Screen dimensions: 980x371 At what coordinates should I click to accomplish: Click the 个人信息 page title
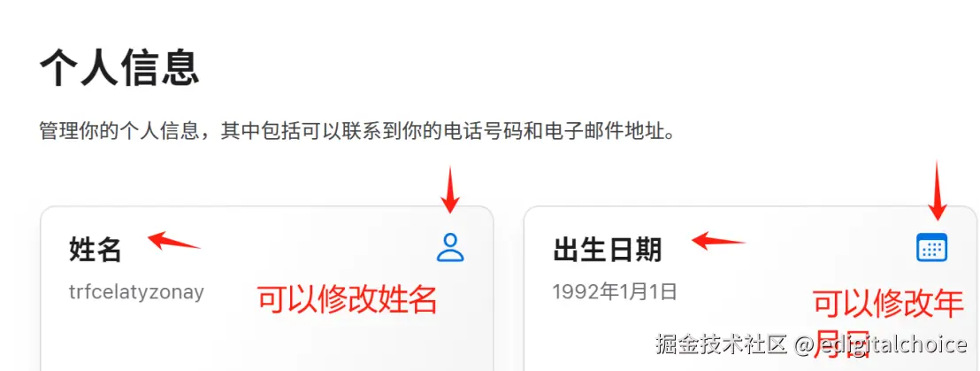pyautogui.click(x=119, y=67)
